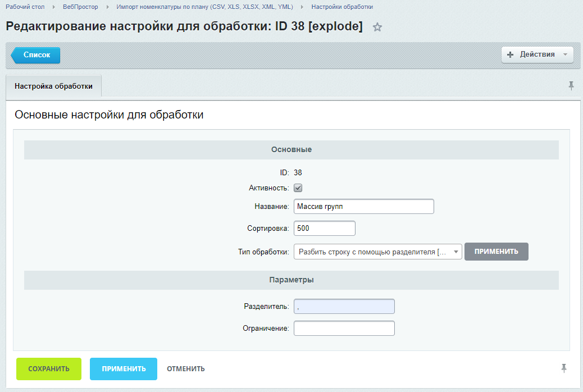Viewport: 583px width, 392px height.
Task: Open Рабочий стол breadcrumb link
Action: click(25, 7)
